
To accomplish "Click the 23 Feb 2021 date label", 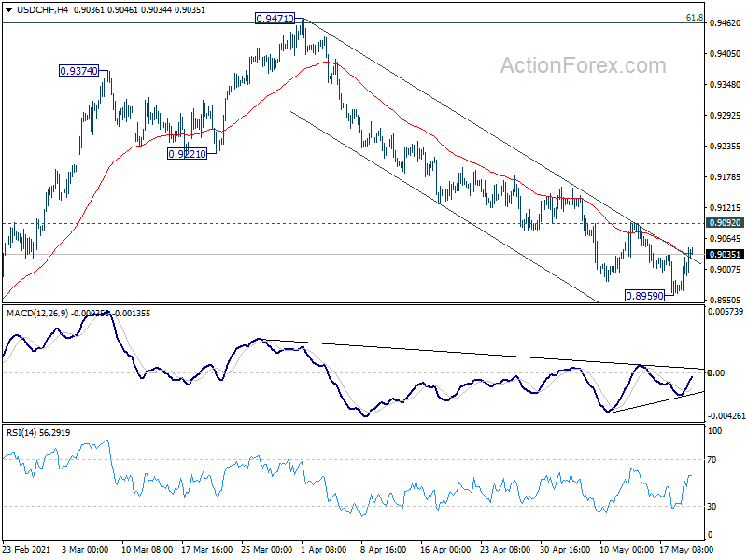I will pos(27,550).
